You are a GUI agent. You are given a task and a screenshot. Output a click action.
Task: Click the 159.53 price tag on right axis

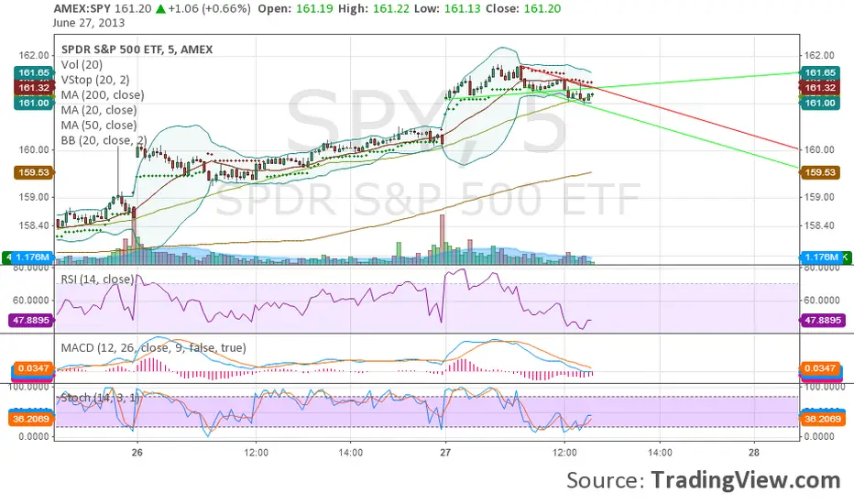(x=820, y=172)
